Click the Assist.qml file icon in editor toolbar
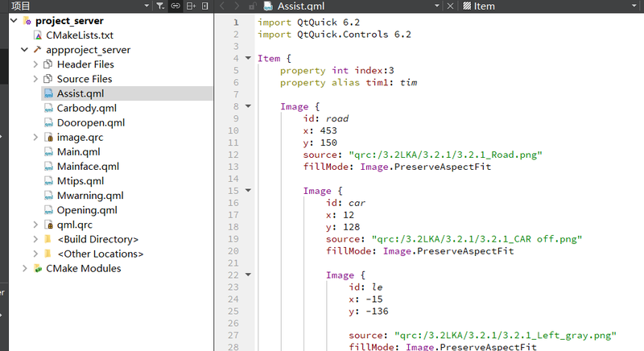The height and width of the screenshot is (351, 644). 268,6
